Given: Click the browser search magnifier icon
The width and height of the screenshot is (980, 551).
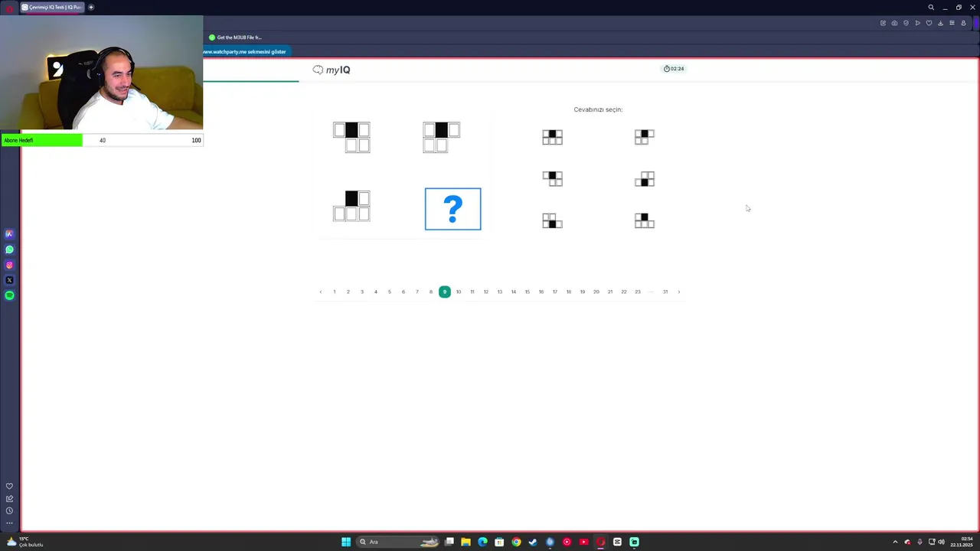Looking at the screenshot, I should click(931, 7).
